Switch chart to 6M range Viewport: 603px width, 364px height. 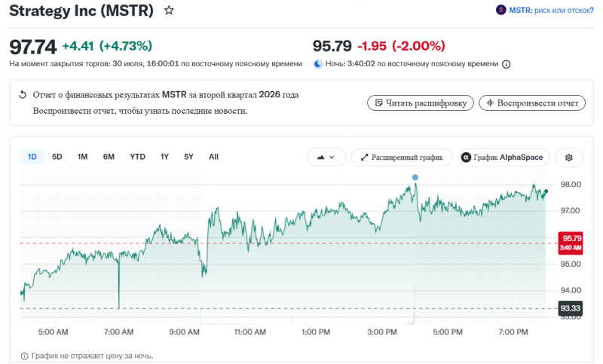[x=109, y=157]
